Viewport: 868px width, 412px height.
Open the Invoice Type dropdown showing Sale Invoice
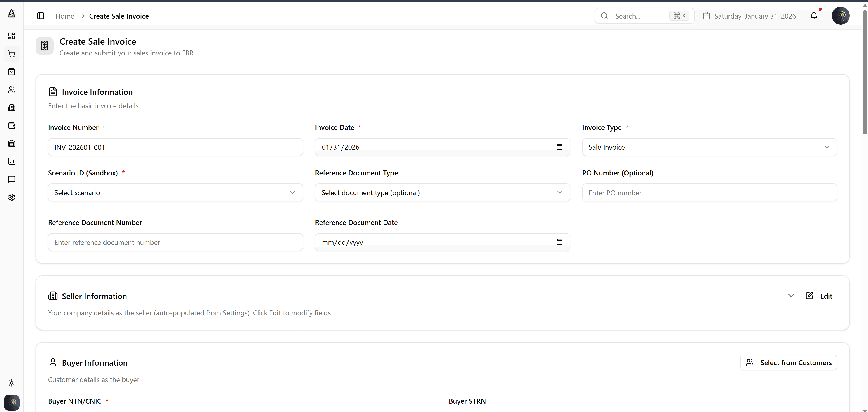[709, 147]
